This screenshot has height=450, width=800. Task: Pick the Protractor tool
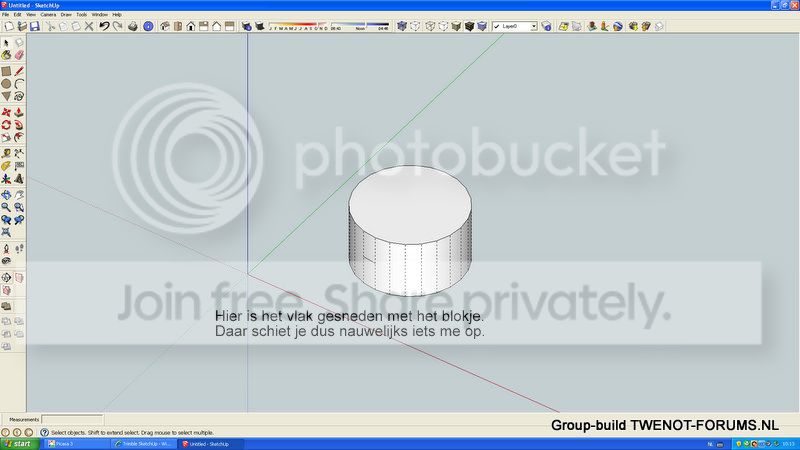click(x=6, y=166)
